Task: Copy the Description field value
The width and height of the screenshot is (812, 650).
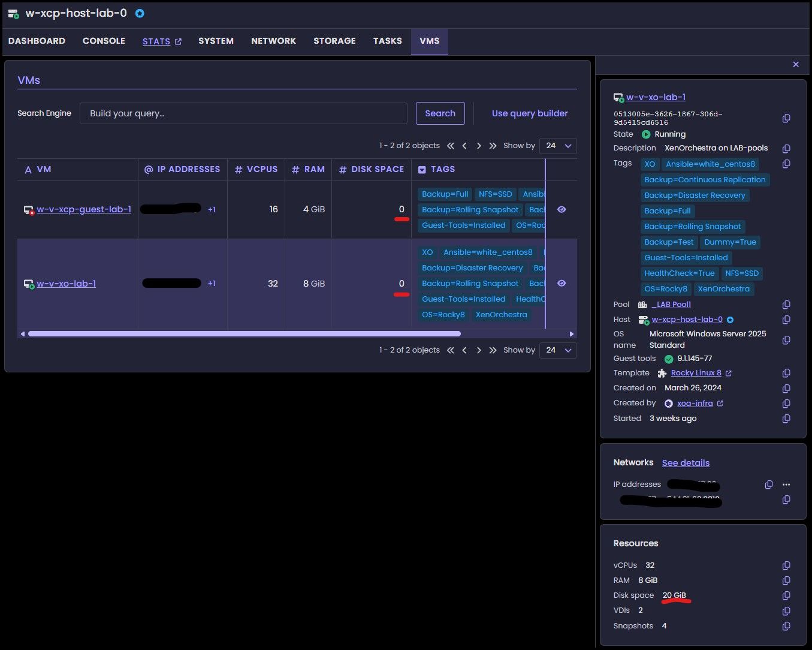Action: (786, 148)
